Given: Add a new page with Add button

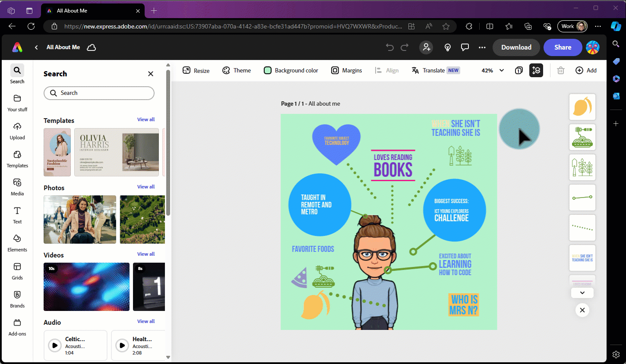Looking at the screenshot, I should [586, 70].
